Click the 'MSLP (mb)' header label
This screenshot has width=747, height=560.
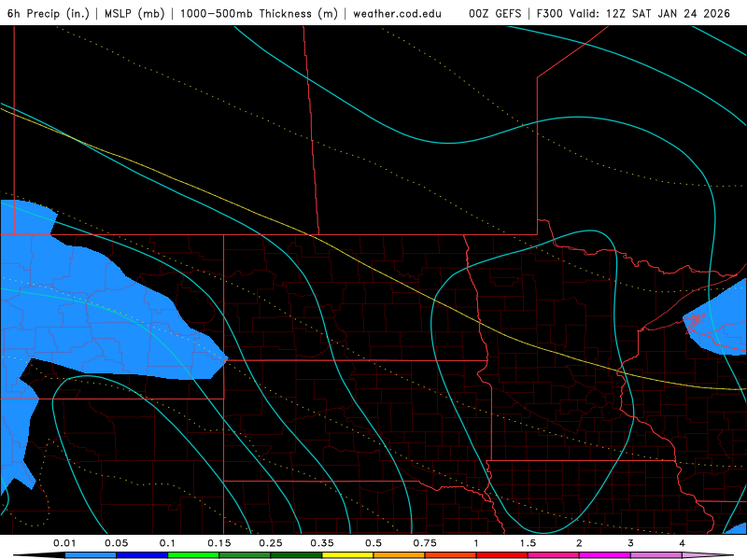point(134,13)
